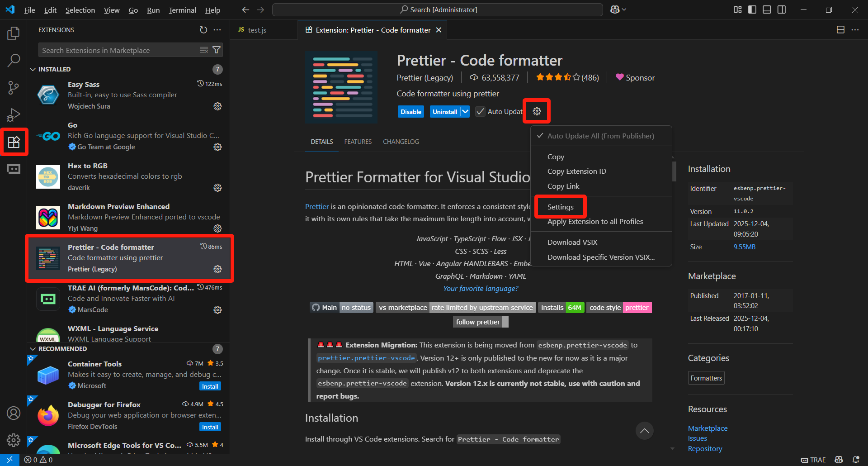Open manage gear for Go extension
Viewport: 868px width, 466px height.
coord(217,147)
